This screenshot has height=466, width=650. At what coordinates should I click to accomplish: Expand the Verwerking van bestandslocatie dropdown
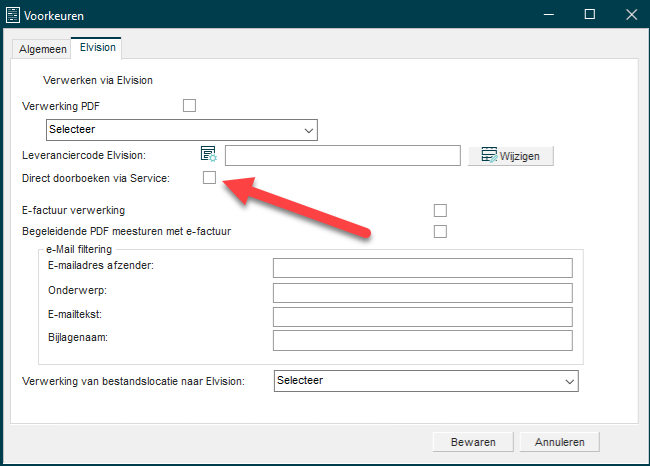pos(425,381)
